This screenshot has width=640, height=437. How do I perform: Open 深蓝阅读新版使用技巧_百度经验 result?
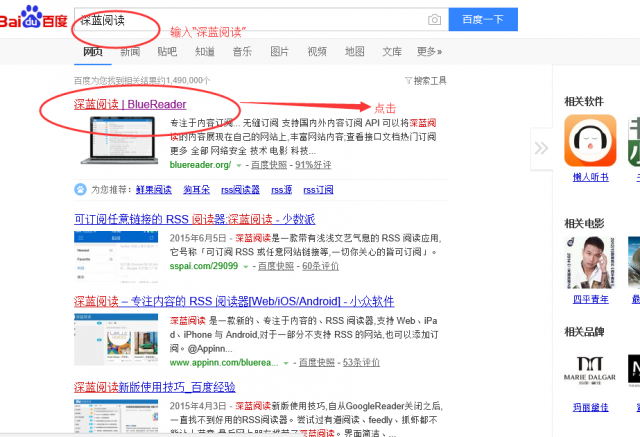pyautogui.click(x=155, y=387)
